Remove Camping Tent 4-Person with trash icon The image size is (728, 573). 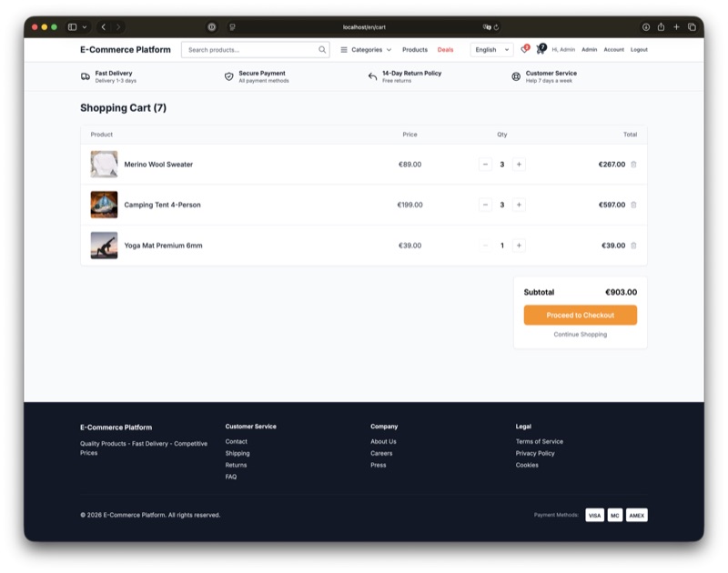pos(633,205)
